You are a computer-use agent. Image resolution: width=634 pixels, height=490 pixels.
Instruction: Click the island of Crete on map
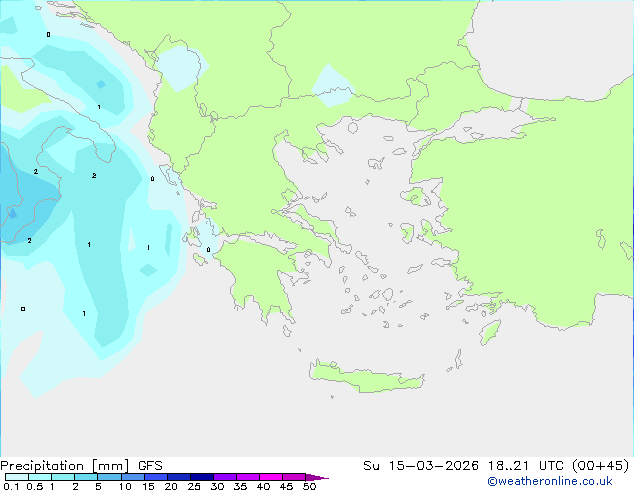pyautogui.click(x=366, y=378)
